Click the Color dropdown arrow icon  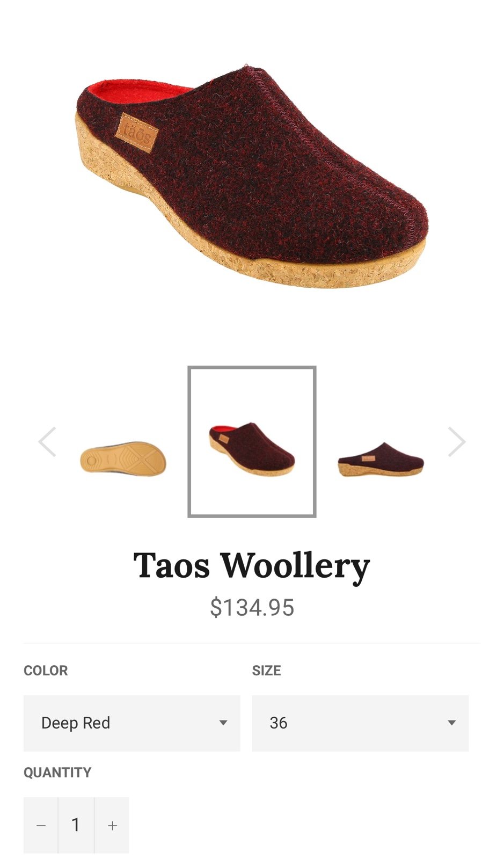click(x=223, y=723)
